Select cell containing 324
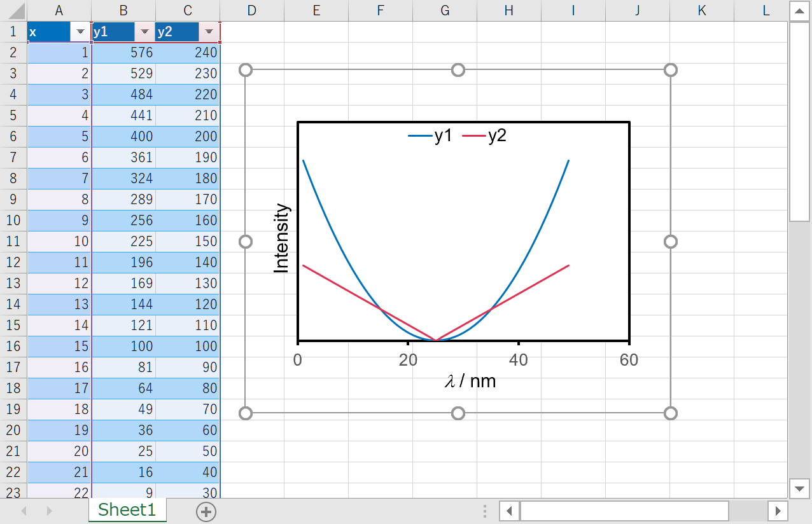The height and width of the screenshot is (524, 812). (x=123, y=179)
